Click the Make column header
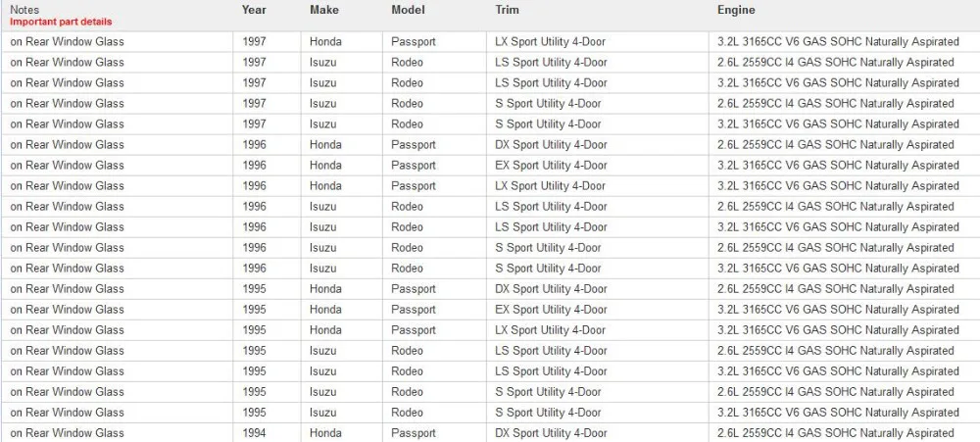980x442 pixels. [x=323, y=10]
